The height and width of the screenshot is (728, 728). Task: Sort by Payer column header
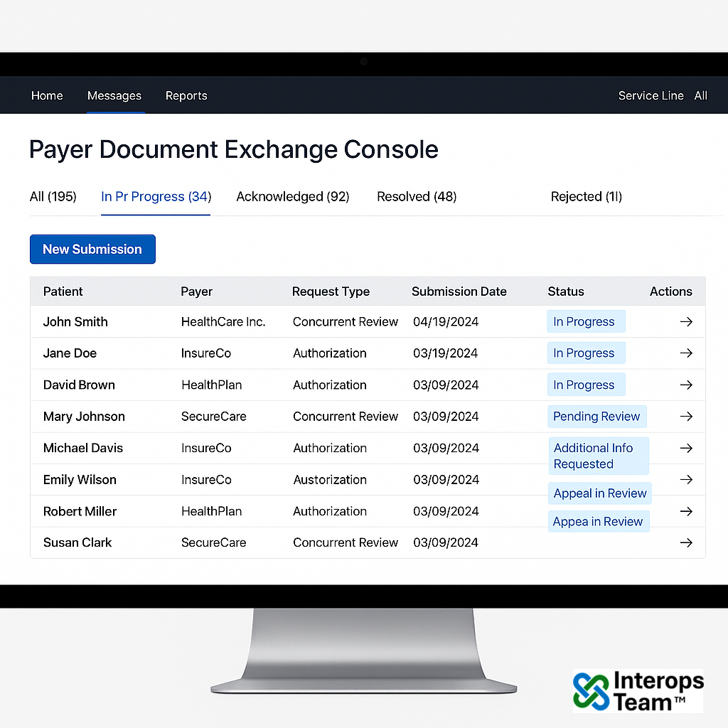tap(196, 291)
